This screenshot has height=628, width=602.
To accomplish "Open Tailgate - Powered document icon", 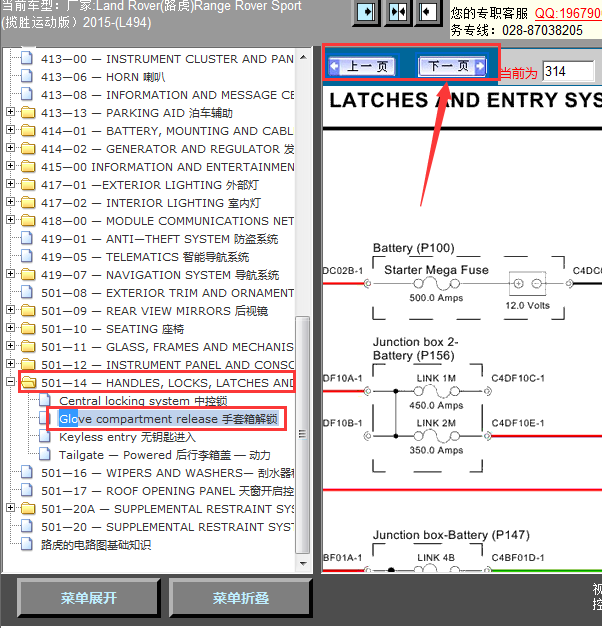I will (x=45, y=455).
